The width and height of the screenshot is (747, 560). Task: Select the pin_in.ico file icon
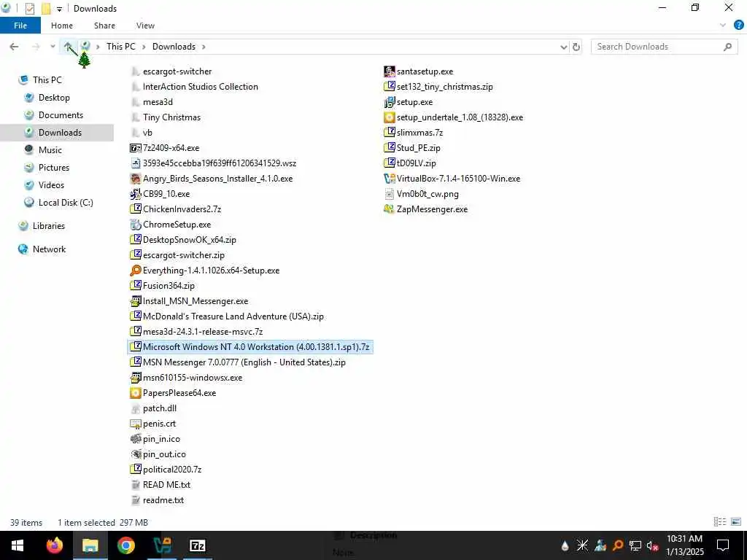135,438
